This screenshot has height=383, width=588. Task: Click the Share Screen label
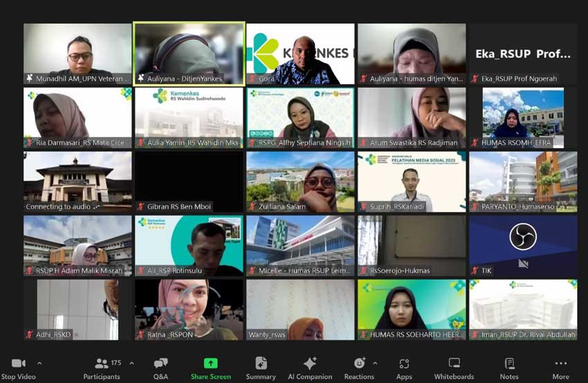[211, 377]
